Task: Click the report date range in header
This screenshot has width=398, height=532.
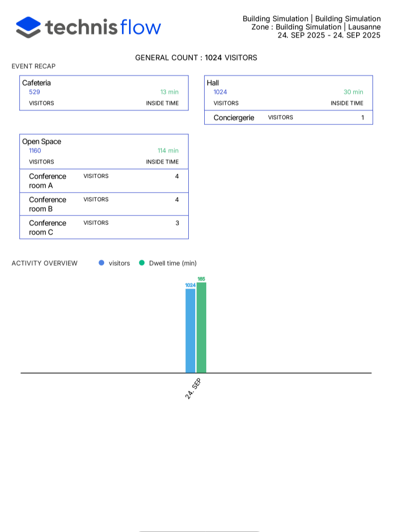Action: click(x=329, y=35)
